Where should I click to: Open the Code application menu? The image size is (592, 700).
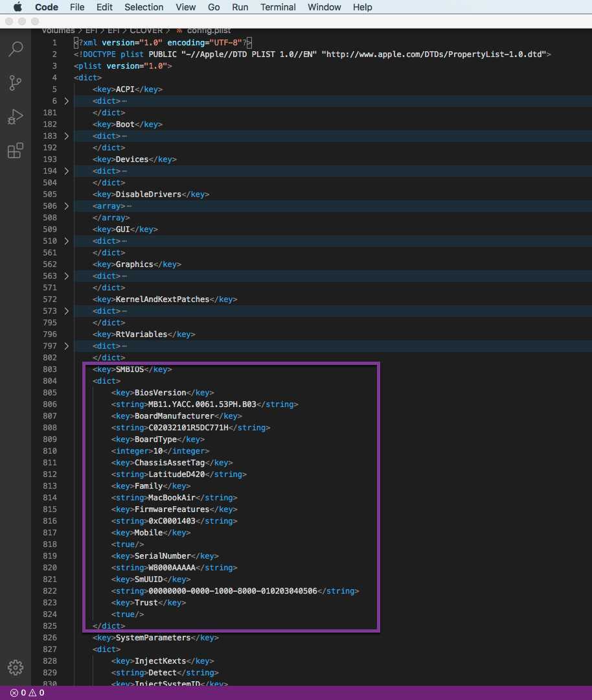(x=47, y=7)
